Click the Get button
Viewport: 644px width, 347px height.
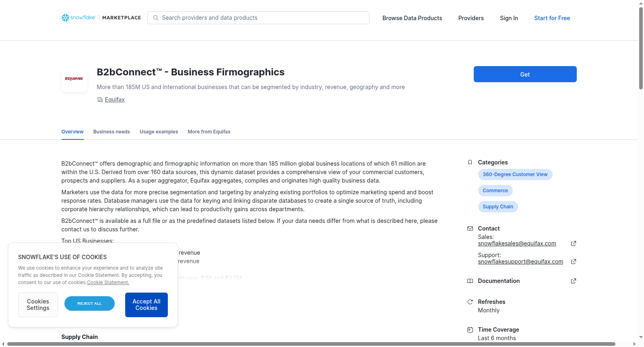click(525, 74)
